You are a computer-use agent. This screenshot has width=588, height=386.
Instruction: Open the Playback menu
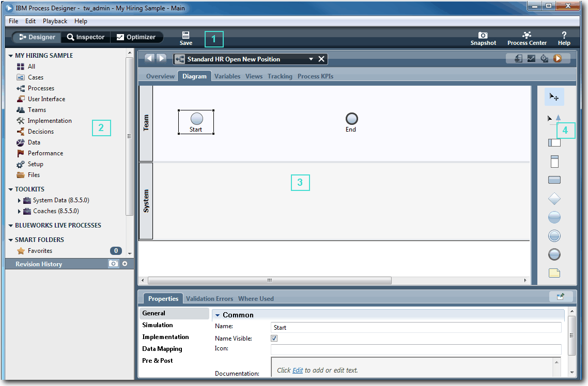pos(55,21)
